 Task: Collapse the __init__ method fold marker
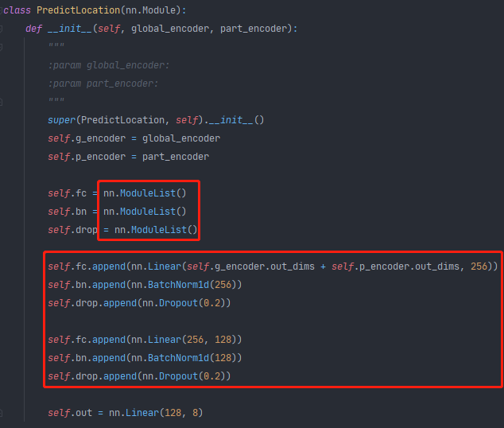tap(1, 29)
